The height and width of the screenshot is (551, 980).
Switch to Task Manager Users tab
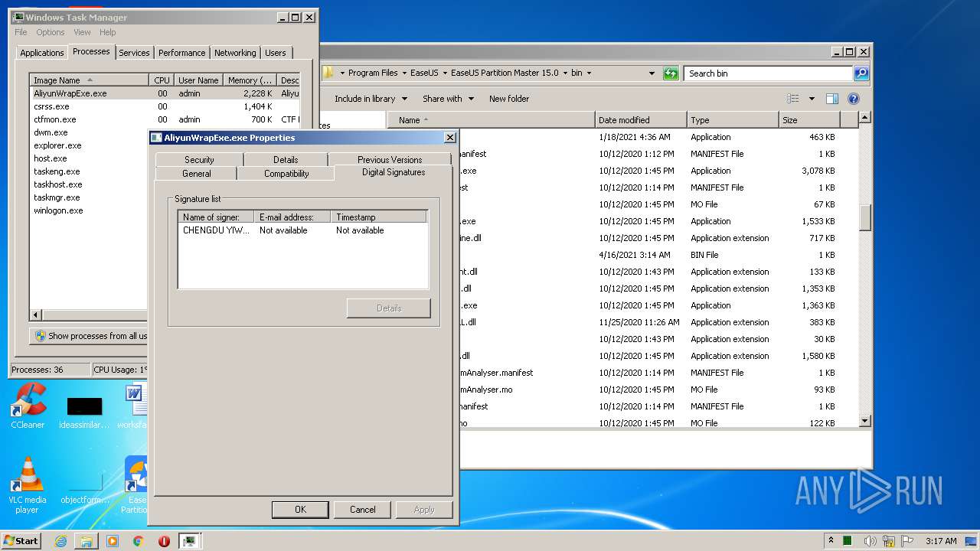pos(276,53)
